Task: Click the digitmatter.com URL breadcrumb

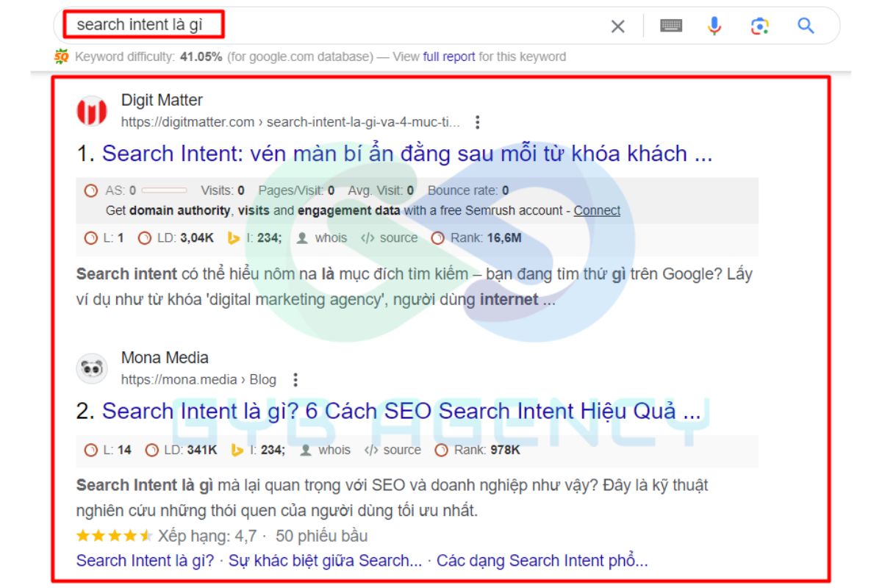Action: [x=290, y=122]
